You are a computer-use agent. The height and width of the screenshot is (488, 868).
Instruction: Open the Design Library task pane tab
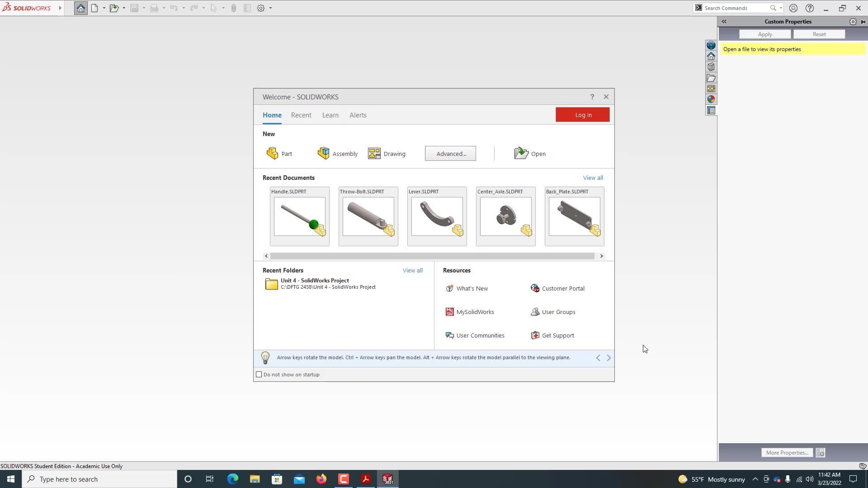coord(711,67)
